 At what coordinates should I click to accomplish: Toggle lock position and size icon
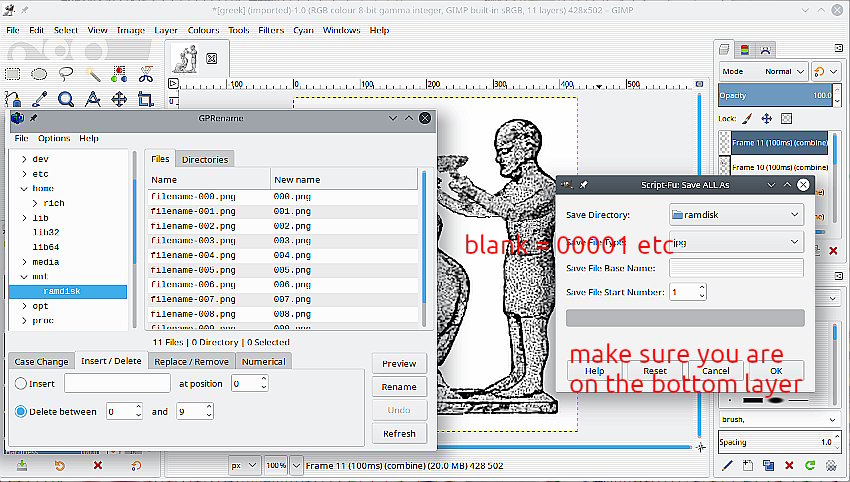click(x=767, y=118)
